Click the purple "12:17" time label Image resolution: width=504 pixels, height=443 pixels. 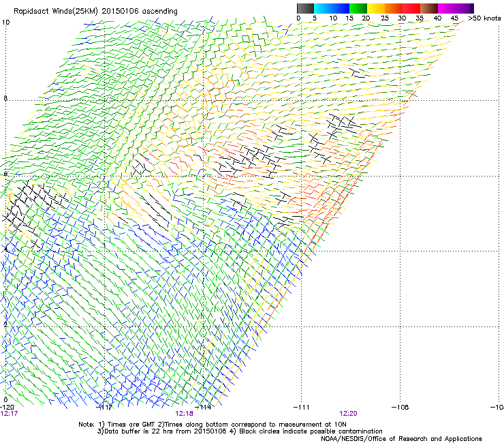9,414
